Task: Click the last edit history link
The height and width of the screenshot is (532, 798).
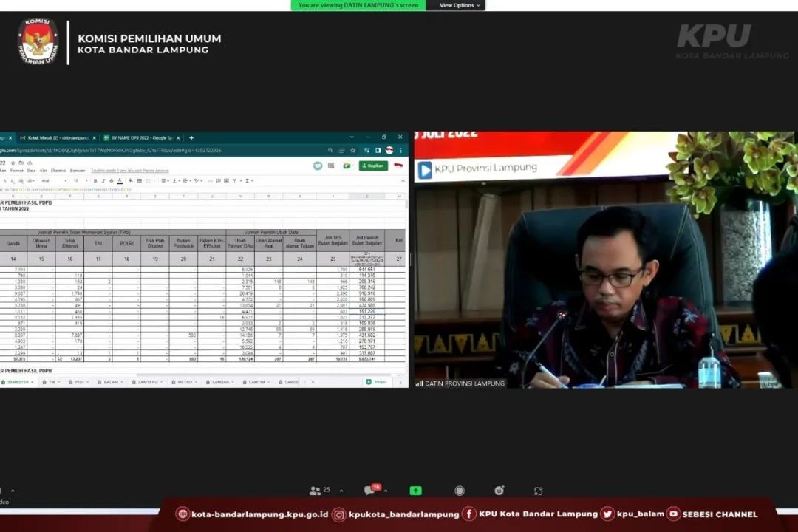Action: [130, 171]
